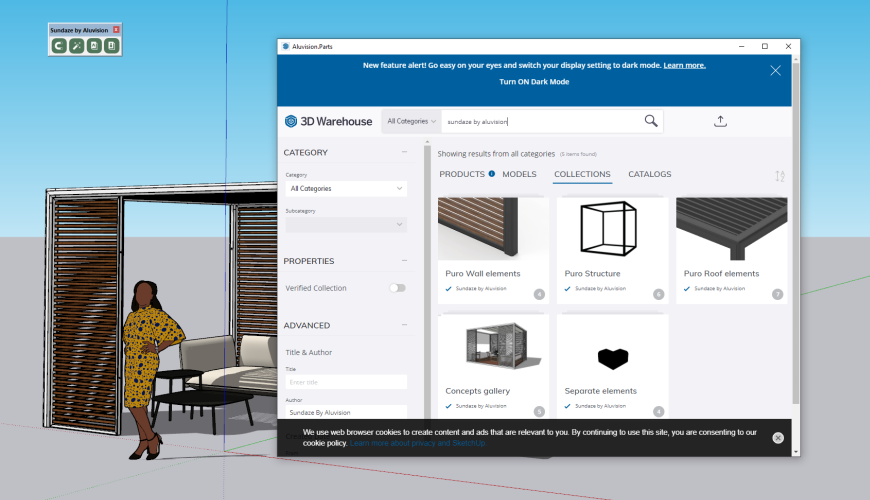Viewport: 870px width, 500px height.
Task: Click the Title input field
Action: [345, 382]
